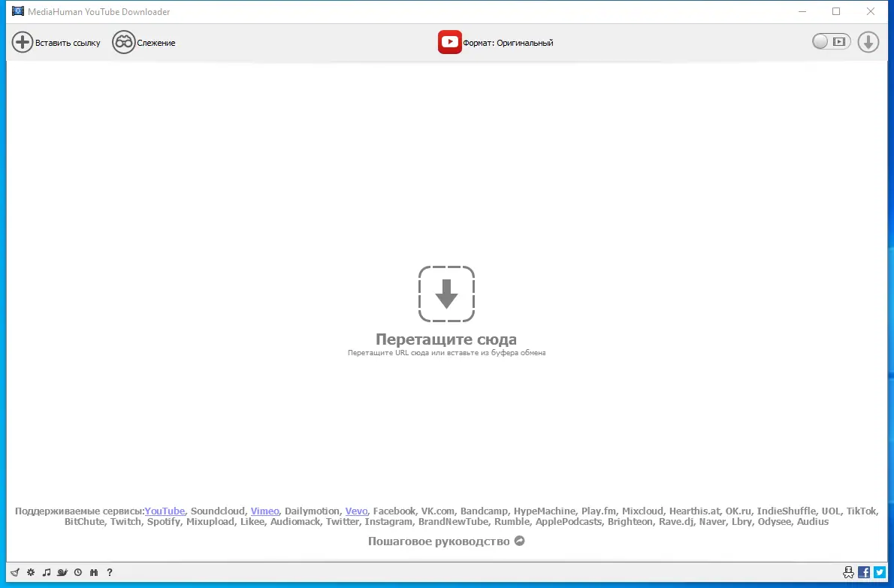
Task: Click the BrandNewTube service name
Action: 453,521
